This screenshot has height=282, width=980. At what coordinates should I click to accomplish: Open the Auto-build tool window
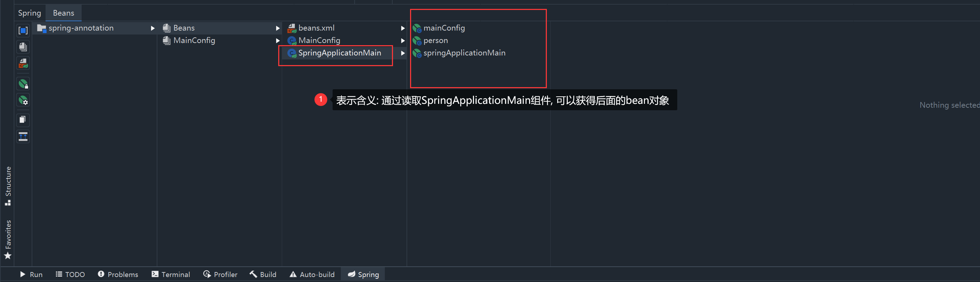click(312, 275)
